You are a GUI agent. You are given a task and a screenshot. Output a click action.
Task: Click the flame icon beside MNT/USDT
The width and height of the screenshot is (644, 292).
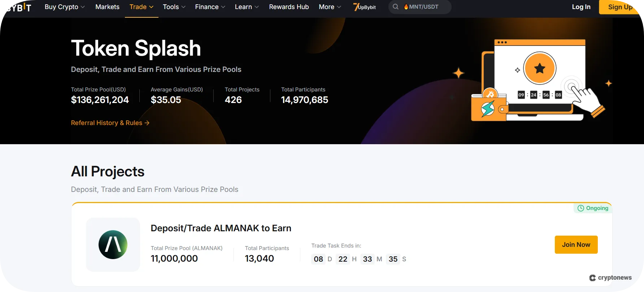[406, 7]
